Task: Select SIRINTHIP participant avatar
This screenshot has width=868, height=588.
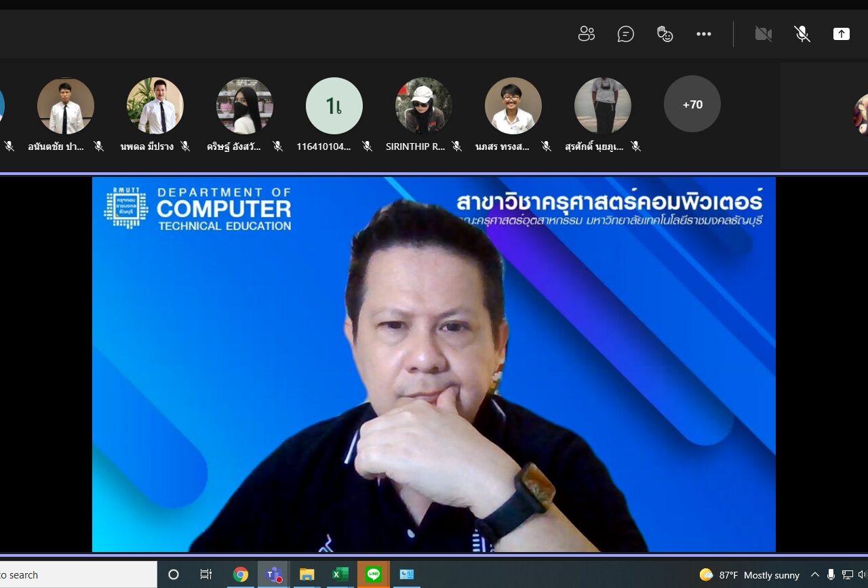Action: tap(424, 106)
